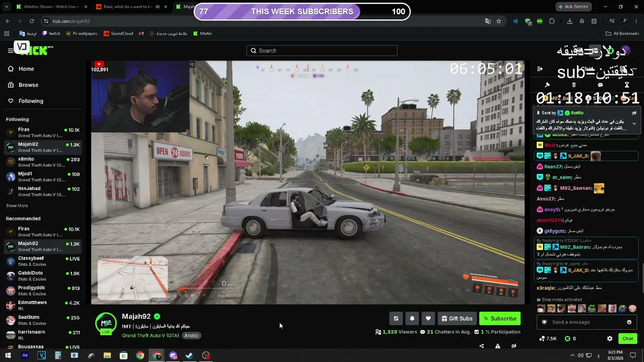Open s8mito channel in the Following list
Image resolution: width=644 pixels, height=362 pixels.
[x=43, y=162]
